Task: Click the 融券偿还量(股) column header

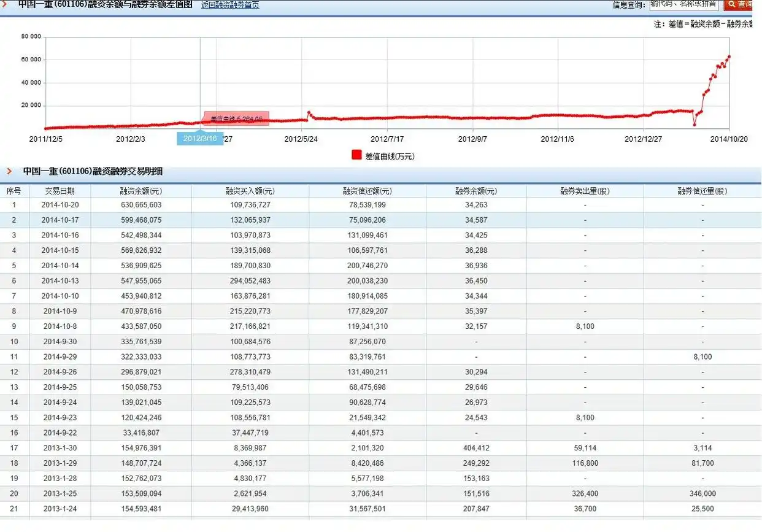Action: (702, 191)
